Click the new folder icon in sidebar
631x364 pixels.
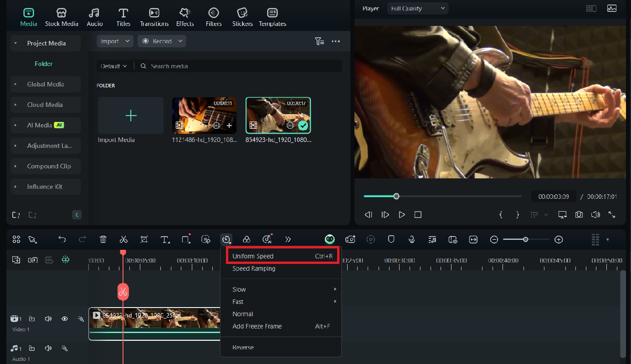coord(16,215)
